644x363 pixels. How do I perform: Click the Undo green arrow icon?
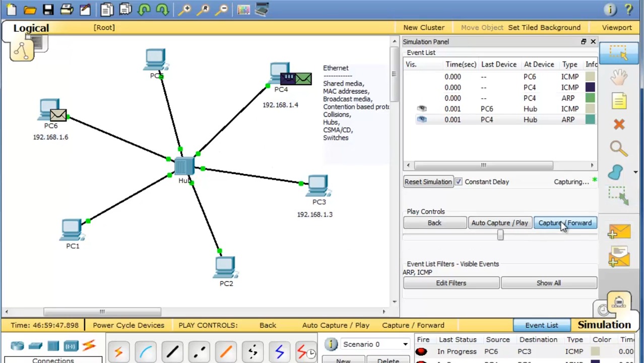tap(144, 10)
